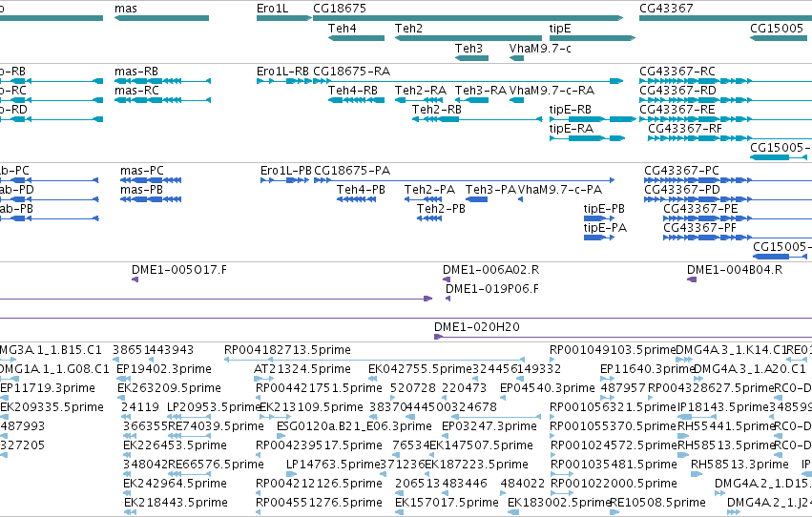Click the mas-PB protein label
The height and width of the screenshot is (517, 812).
(141, 190)
